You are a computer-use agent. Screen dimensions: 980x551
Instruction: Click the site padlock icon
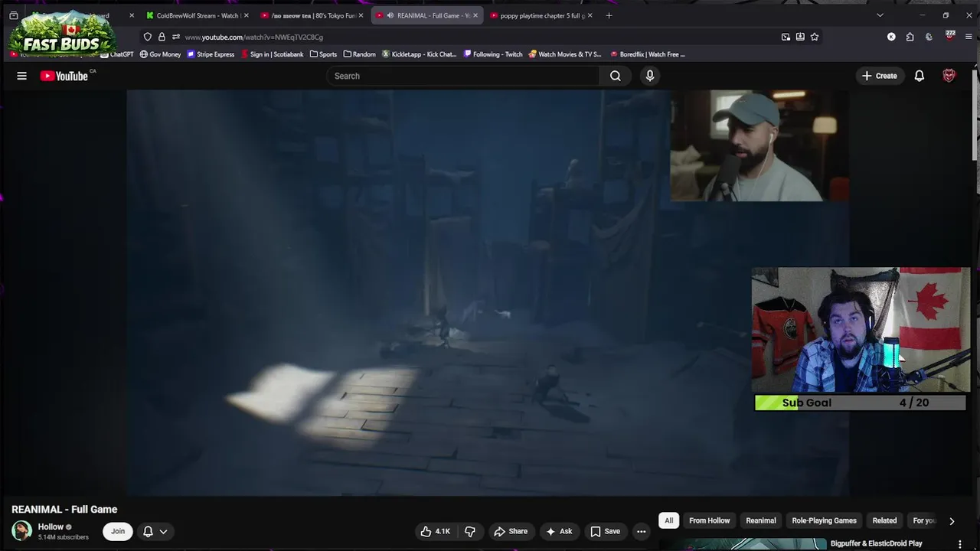pyautogui.click(x=162, y=37)
